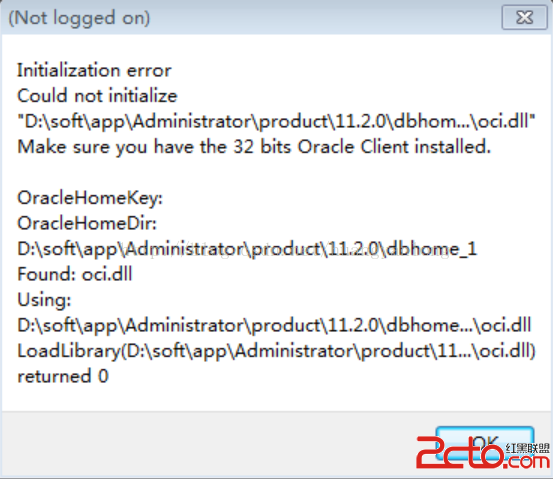Click the returned 0 text

point(63,376)
